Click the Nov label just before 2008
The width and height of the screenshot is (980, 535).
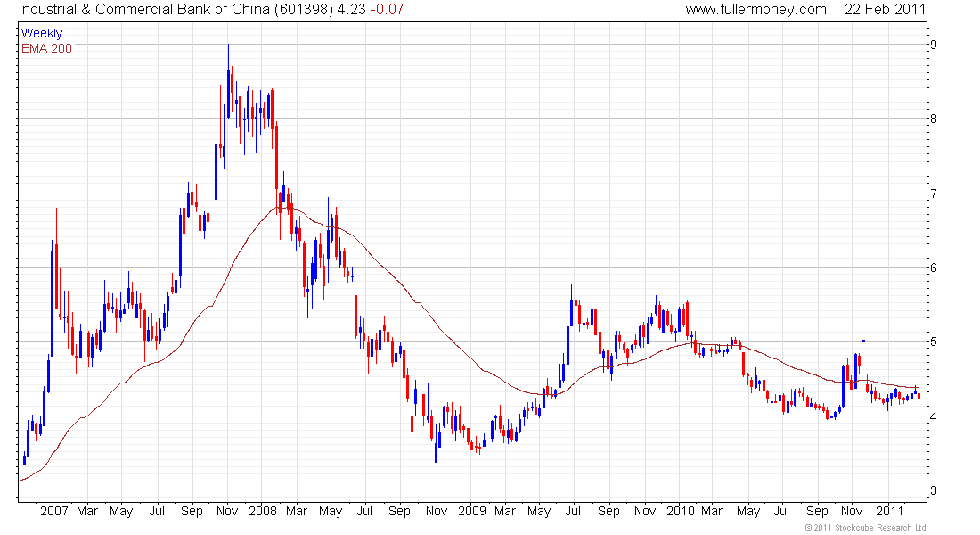click(x=227, y=511)
